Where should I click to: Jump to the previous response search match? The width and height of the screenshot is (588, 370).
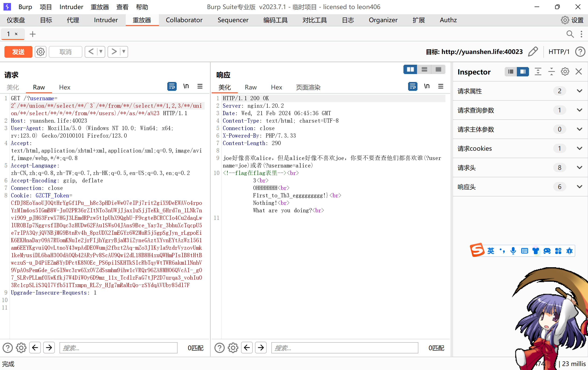[247, 348]
